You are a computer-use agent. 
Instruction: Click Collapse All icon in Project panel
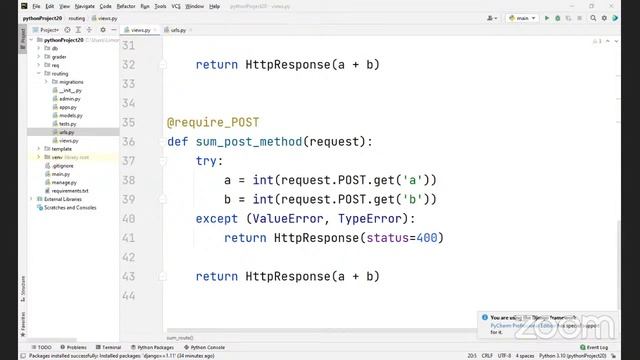pyautogui.click(x=89, y=30)
